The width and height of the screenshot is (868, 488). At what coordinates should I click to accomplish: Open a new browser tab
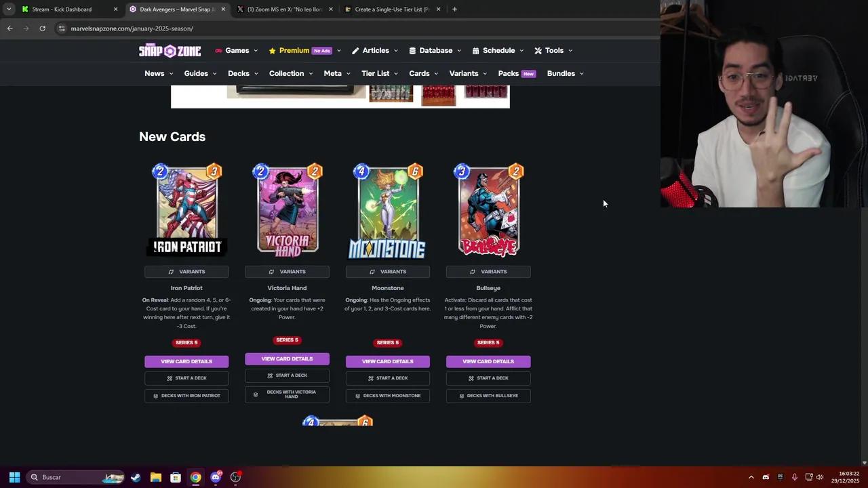(x=454, y=9)
